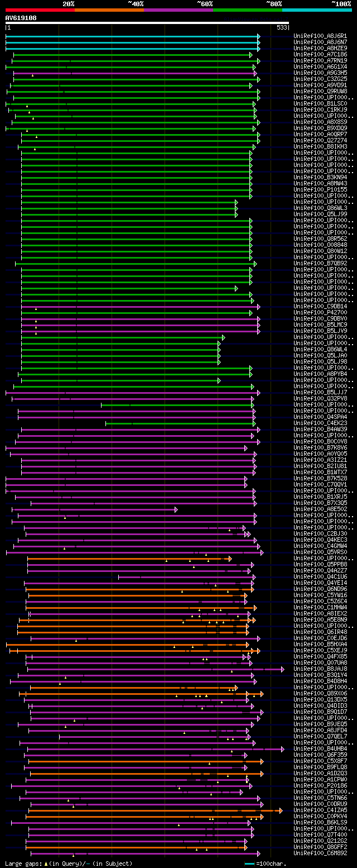Screen dimensions: 357x868
Task: Click the red ~20% identity legend segment
Action: point(40,10)
